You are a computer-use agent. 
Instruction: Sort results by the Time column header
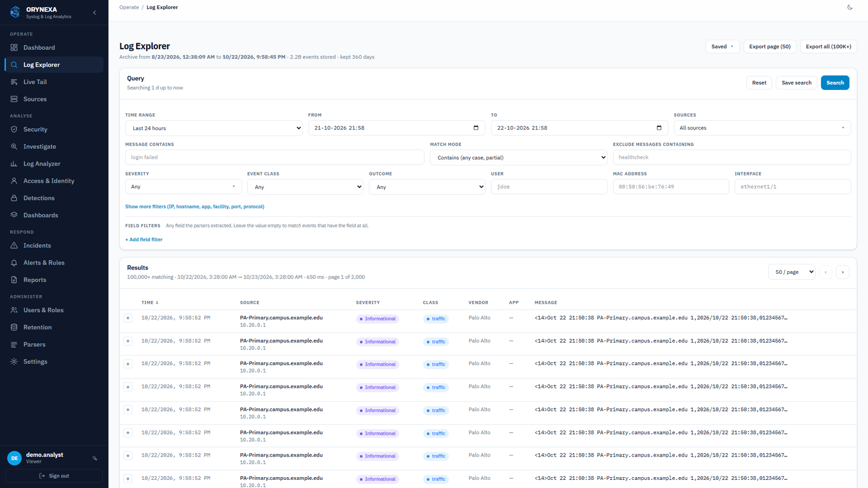click(x=150, y=303)
